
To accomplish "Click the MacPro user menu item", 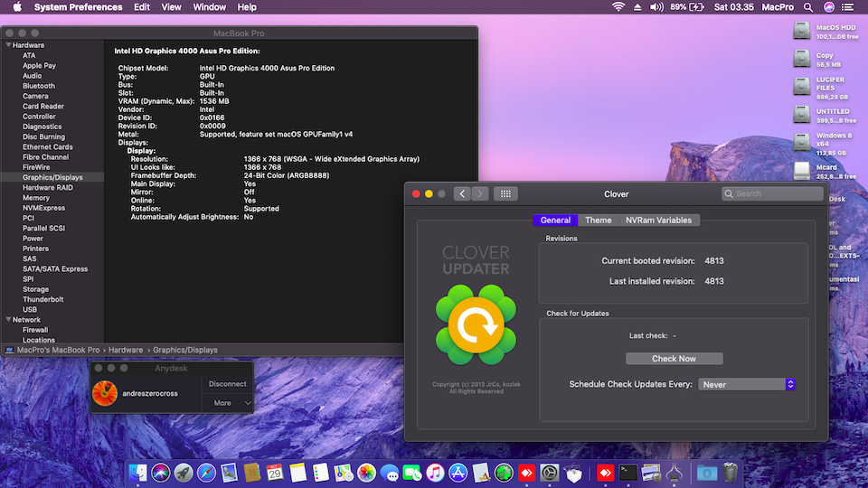I will (x=778, y=7).
